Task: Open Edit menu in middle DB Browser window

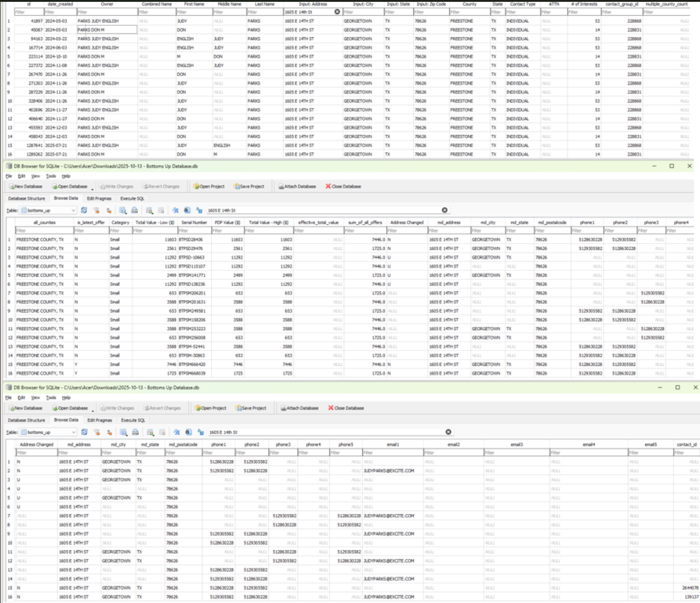Action: pos(21,176)
